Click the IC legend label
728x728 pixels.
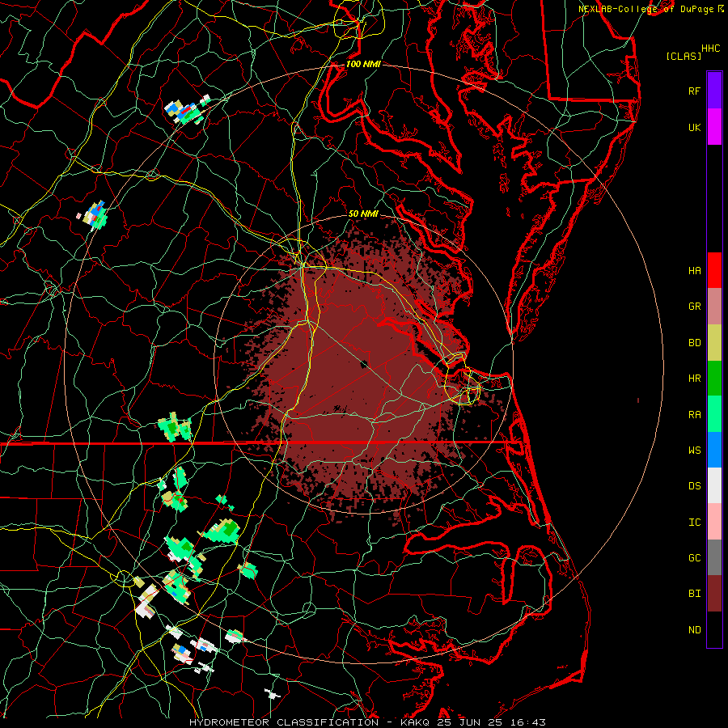[x=694, y=523]
